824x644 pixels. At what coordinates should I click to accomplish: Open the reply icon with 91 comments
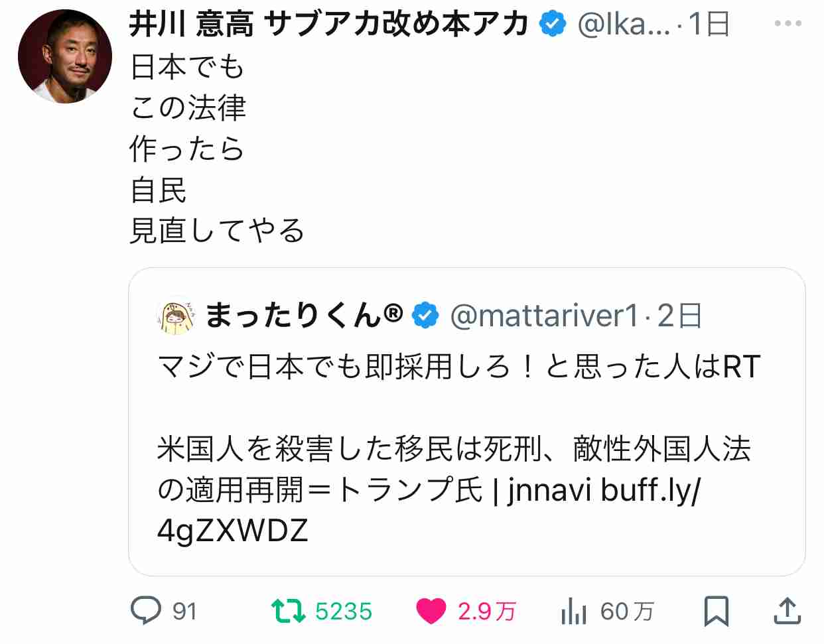point(145,610)
